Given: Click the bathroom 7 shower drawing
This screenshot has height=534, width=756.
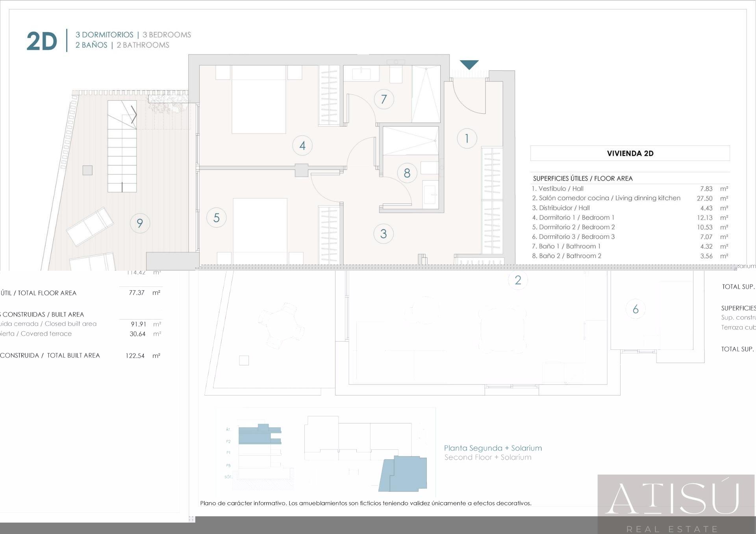Looking at the screenshot, I should (x=426, y=94).
